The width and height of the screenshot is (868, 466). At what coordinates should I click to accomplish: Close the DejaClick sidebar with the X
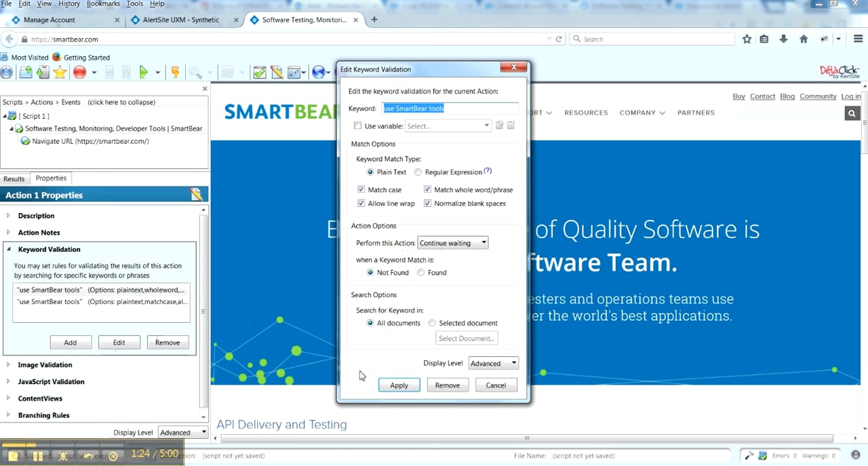tap(205, 89)
